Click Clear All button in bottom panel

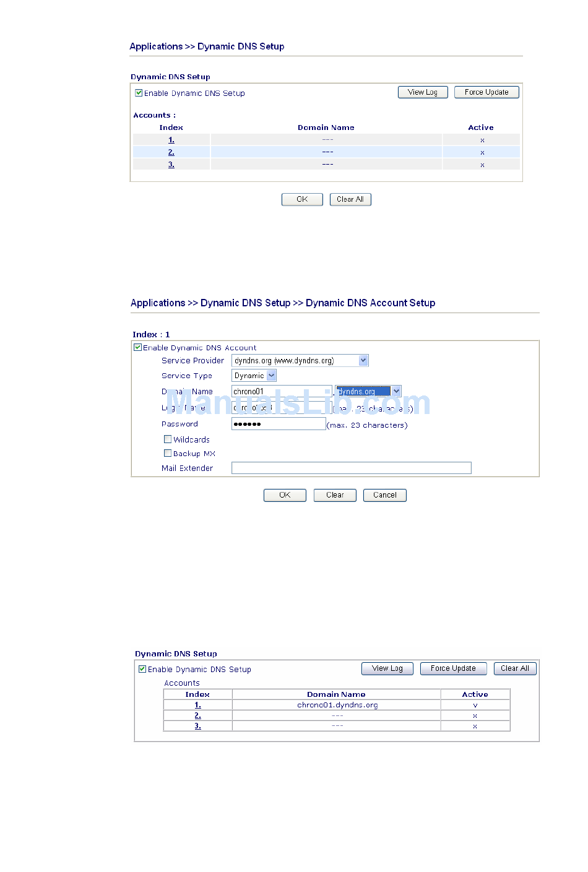coord(515,668)
